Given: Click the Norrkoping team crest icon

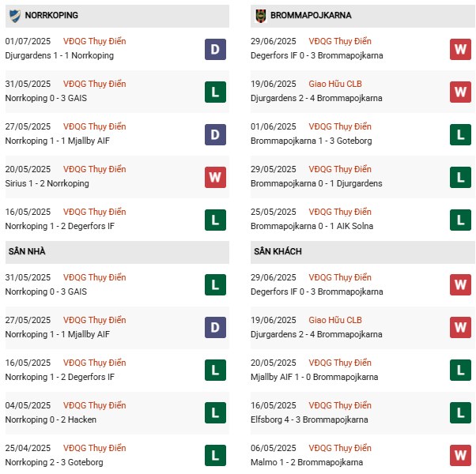Looking at the screenshot, I should pyautogui.click(x=14, y=15).
